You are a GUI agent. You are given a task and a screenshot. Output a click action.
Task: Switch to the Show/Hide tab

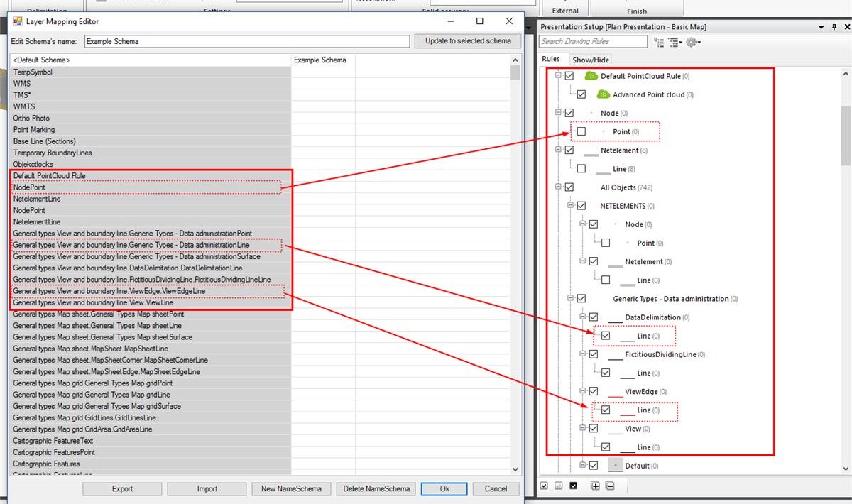click(x=591, y=60)
